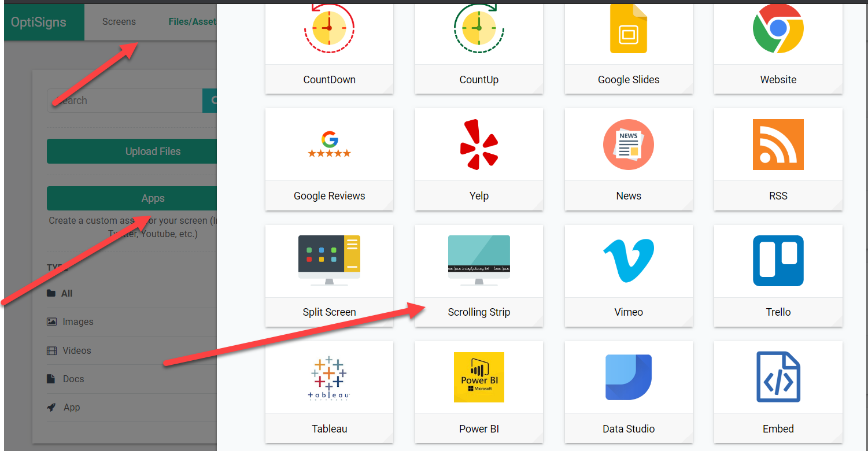Choose the Split Screen app icon
The height and width of the screenshot is (451, 868).
(329, 260)
